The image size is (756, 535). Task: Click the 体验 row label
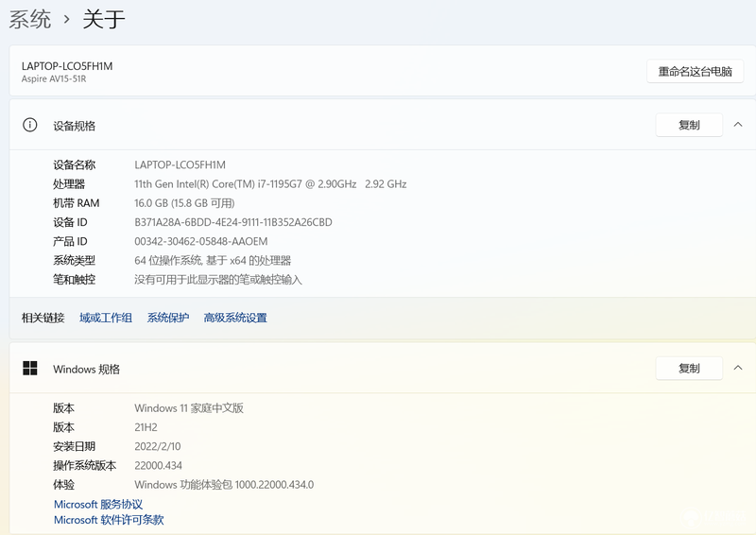pyautogui.click(x=63, y=485)
